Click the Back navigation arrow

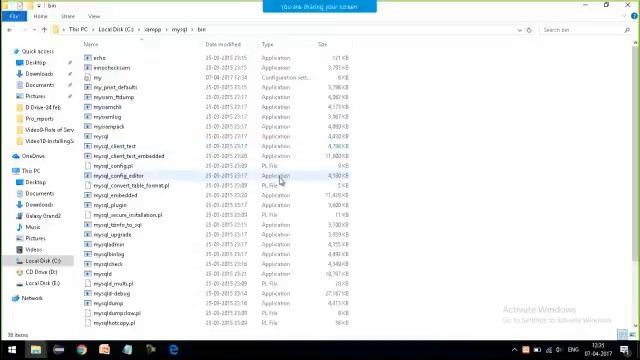(x=9, y=30)
